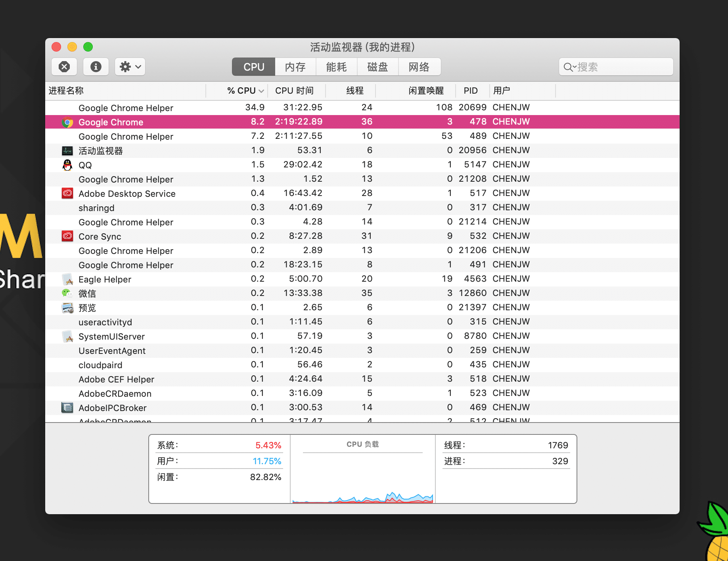Select the cloudpaird process row
This screenshot has height=561, width=728.
pos(362,365)
